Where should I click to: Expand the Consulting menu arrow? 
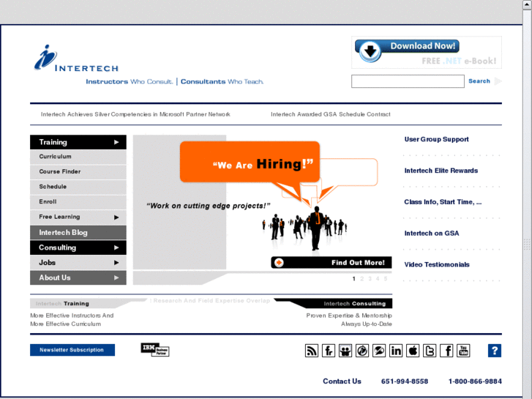coord(116,247)
